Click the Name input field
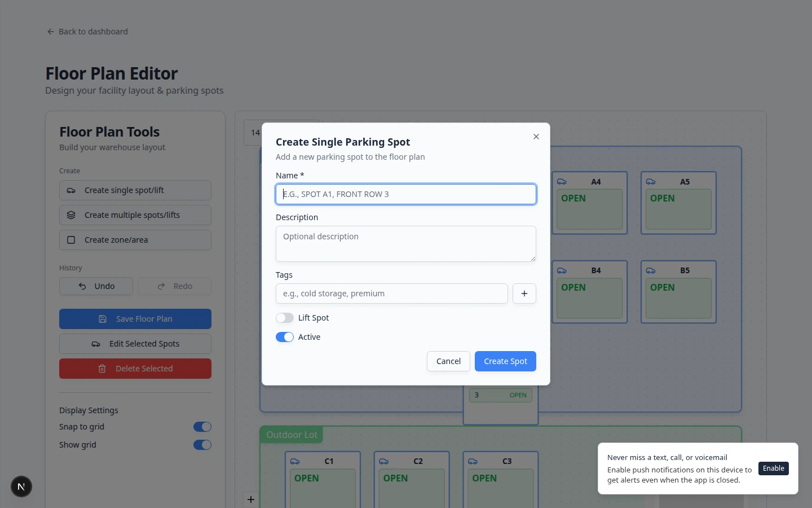The image size is (812, 508). [x=406, y=194]
